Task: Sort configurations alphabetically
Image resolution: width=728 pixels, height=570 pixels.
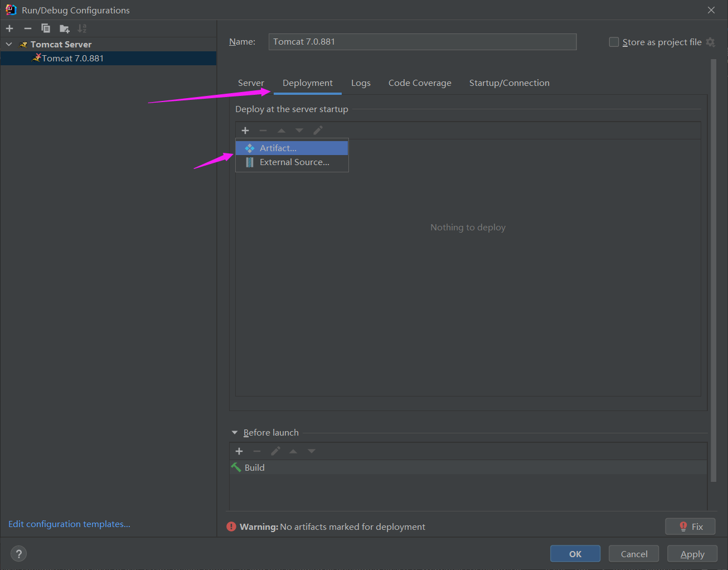Action: click(x=82, y=28)
